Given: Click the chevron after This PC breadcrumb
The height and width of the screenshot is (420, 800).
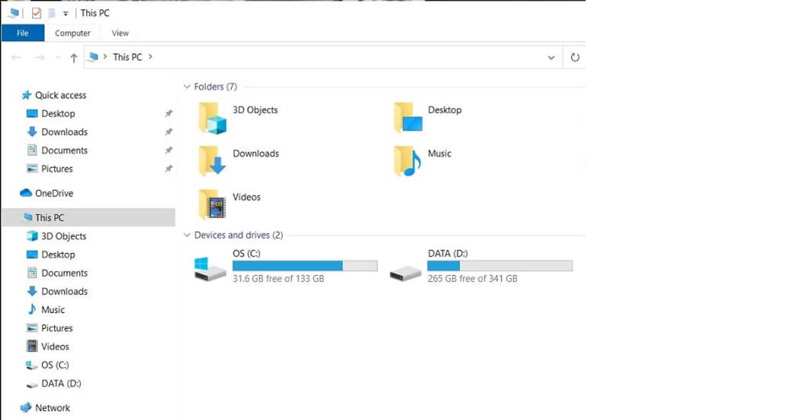Looking at the screenshot, I should pyautogui.click(x=151, y=57).
